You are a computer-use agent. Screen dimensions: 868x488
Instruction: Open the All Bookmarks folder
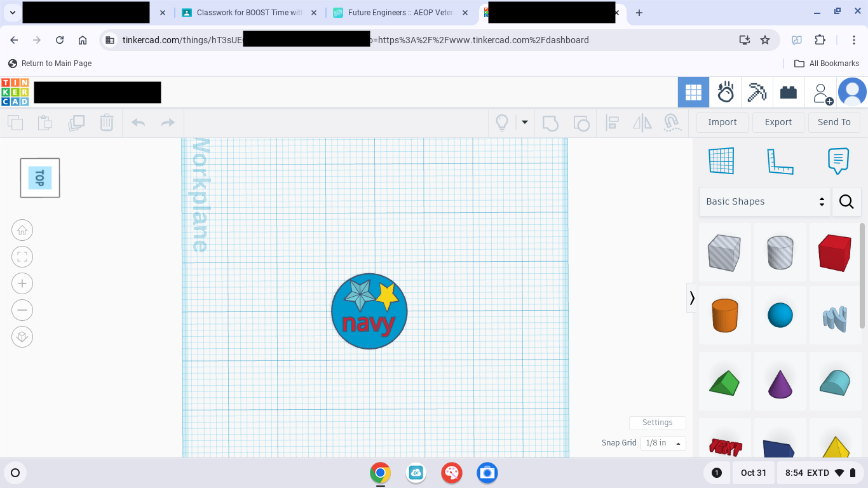(827, 64)
